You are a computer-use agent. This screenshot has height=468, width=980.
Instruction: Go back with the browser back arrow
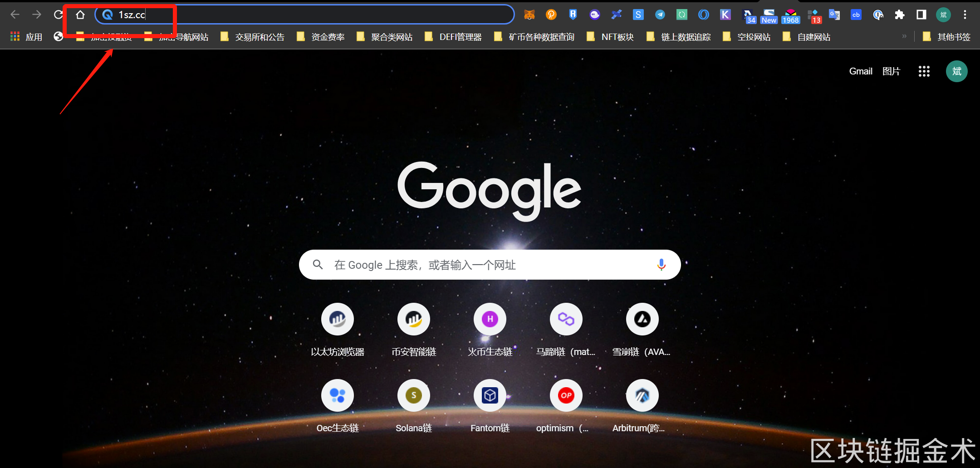click(x=15, y=15)
